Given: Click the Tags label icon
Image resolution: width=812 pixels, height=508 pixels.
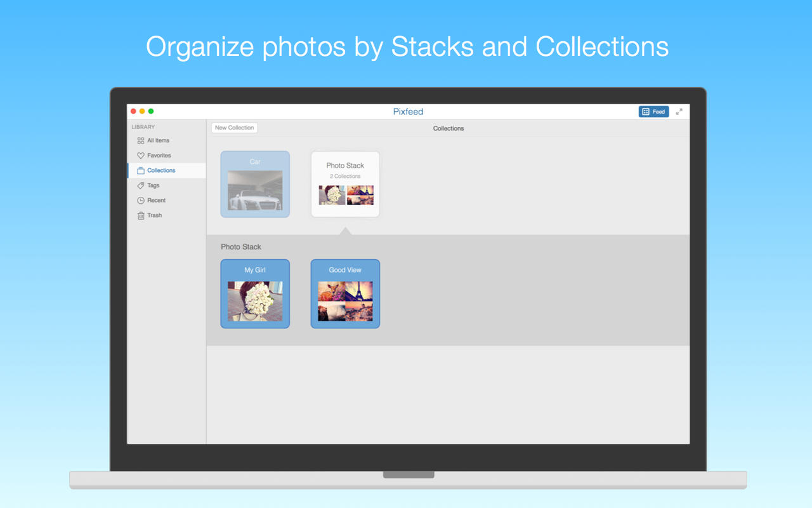Looking at the screenshot, I should [x=141, y=185].
